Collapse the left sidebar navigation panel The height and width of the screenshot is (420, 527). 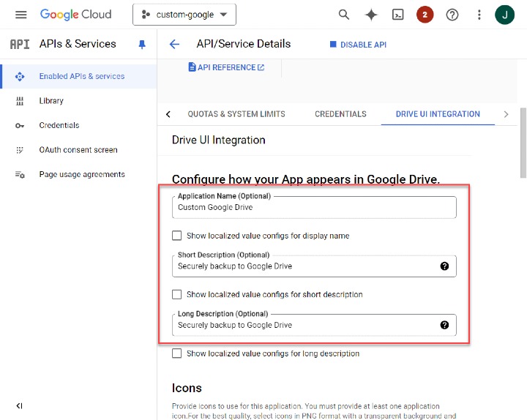pyautogui.click(x=19, y=406)
